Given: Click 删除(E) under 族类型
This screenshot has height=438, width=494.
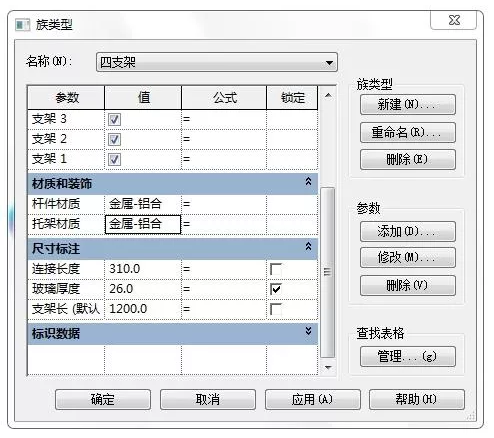Looking at the screenshot, I should coord(408,159).
